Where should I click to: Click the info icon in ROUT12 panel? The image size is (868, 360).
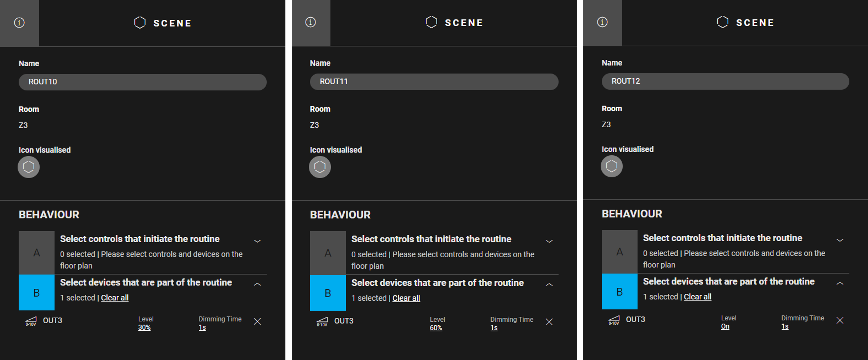point(602,22)
